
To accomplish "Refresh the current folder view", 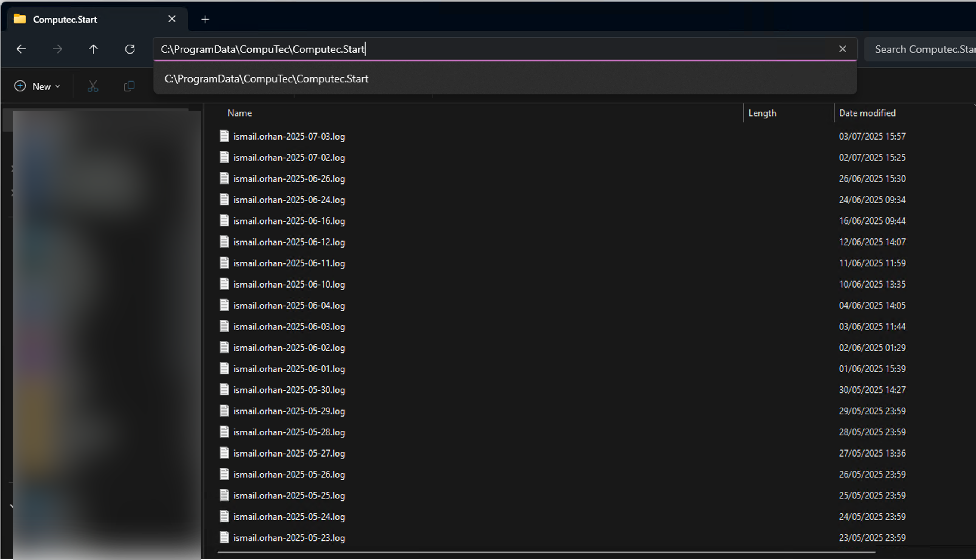I will 130,49.
